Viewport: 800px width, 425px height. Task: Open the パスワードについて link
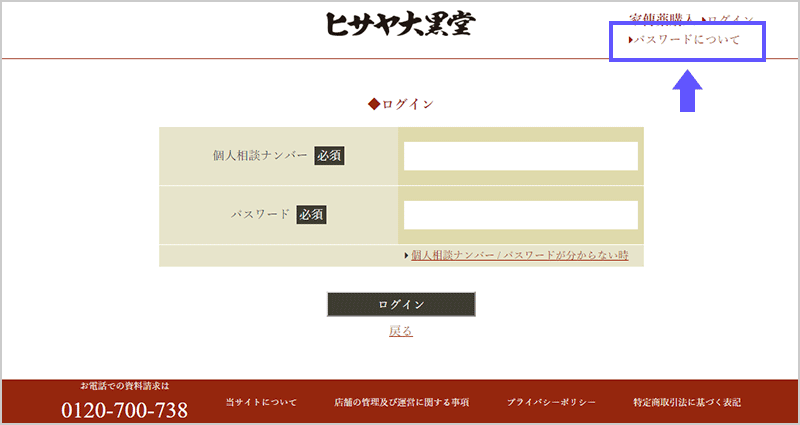[x=684, y=40]
